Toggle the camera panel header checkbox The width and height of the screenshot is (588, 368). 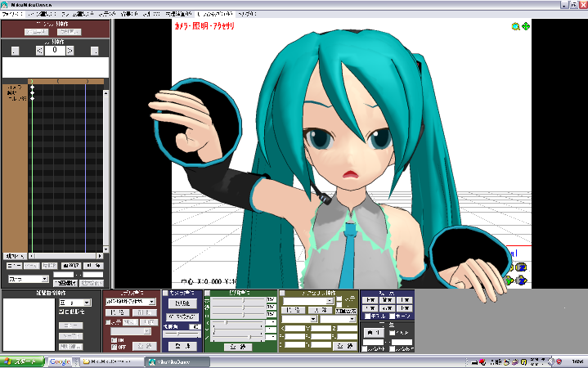(x=165, y=293)
